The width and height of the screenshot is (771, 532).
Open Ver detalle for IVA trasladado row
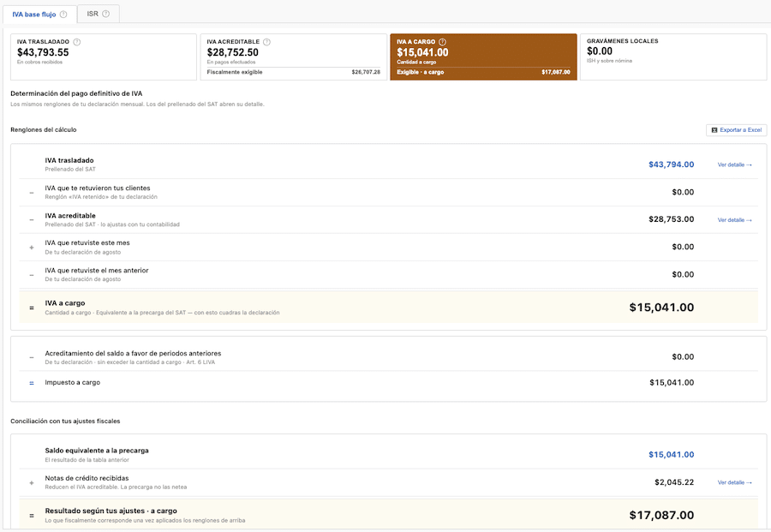click(735, 164)
